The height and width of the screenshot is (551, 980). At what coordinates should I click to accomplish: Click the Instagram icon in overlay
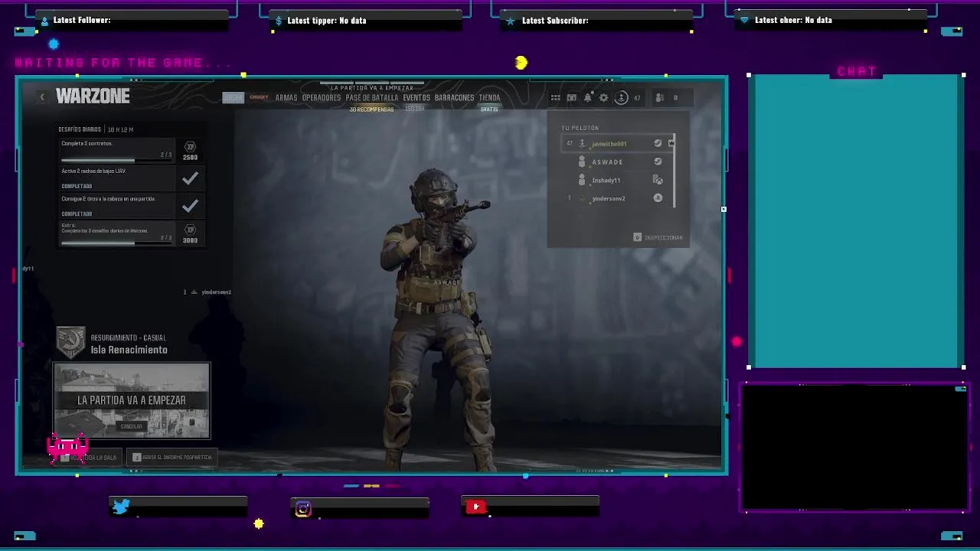303,509
